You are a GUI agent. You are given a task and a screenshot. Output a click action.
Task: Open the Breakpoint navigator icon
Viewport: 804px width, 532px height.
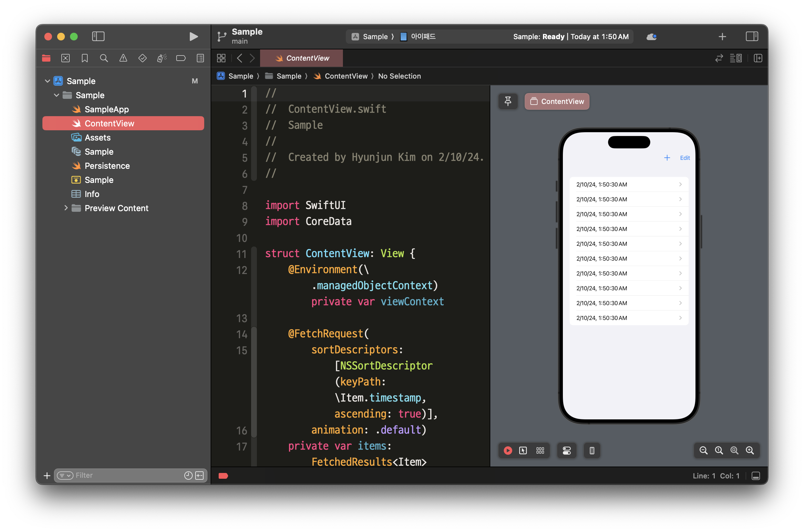pyautogui.click(x=181, y=58)
